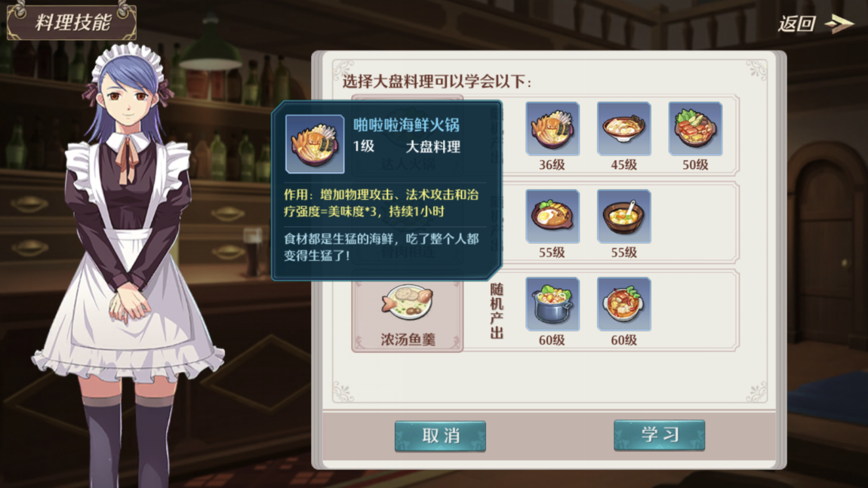The image size is (868, 488).
Task: Click the 啪啦啦海鲜火锅 tooltip title
Action: tap(406, 125)
